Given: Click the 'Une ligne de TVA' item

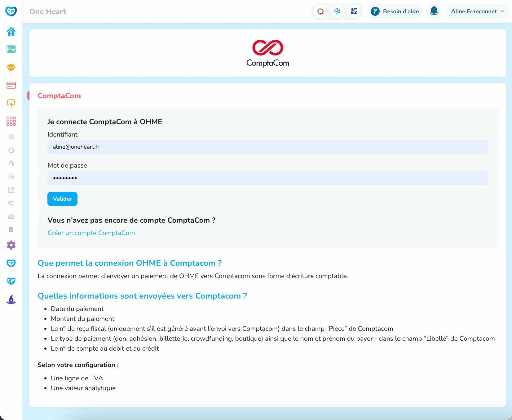Looking at the screenshot, I should [77, 378].
